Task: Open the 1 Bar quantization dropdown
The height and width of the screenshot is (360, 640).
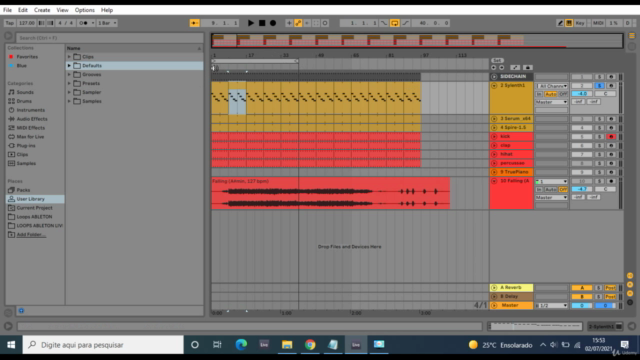Action: [107, 23]
